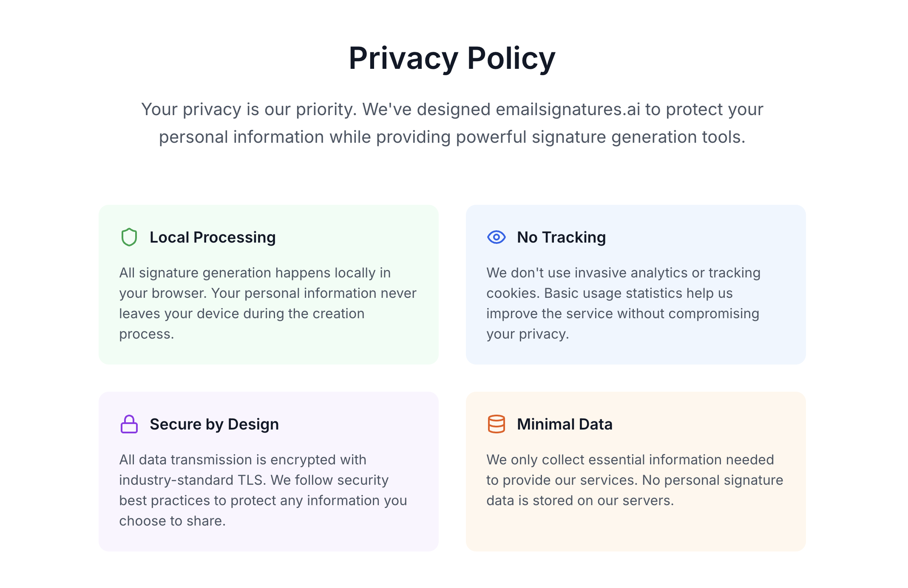Image resolution: width=908 pixels, height=588 pixels.
Task: Click the purple padlock icon
Action: [x=129, y=424]
